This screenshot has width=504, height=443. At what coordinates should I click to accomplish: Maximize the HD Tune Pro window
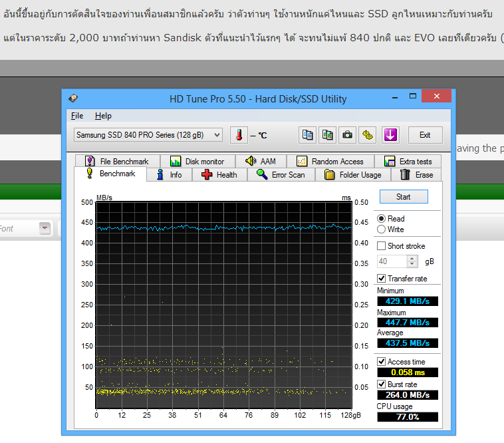[413, 96]
